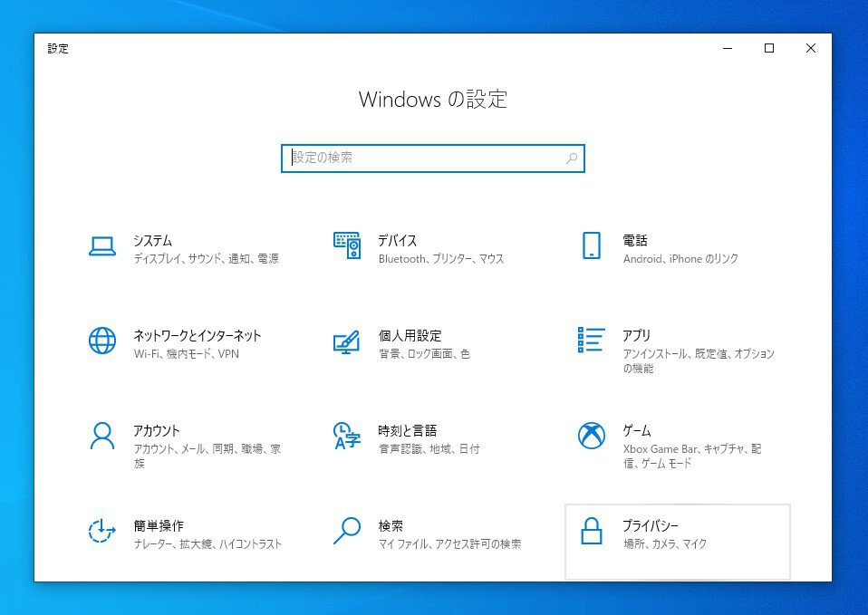Click the text ディスプレイ、サウンド、通知、電源
Viewport: 868px width, 615px height.
point(206,258)
